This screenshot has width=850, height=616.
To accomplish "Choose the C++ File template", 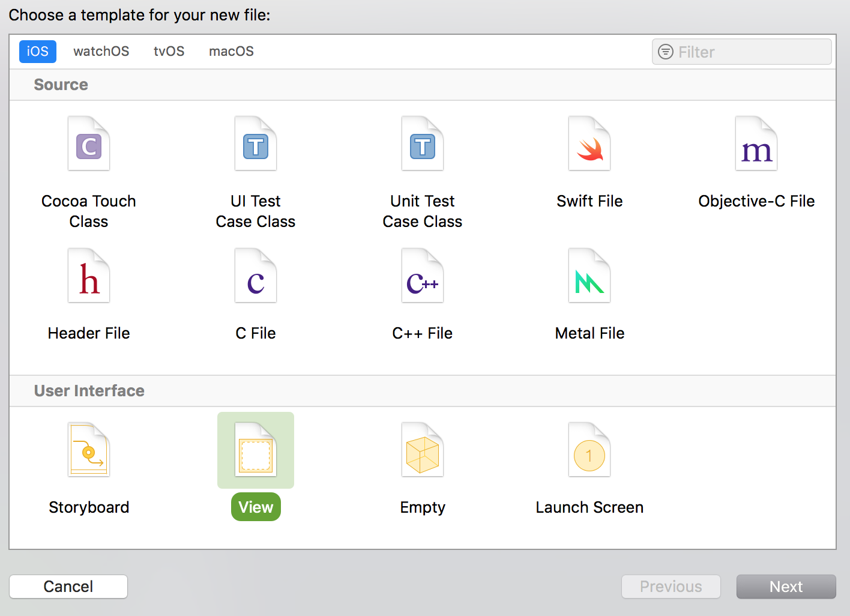I will click(423, 276).
